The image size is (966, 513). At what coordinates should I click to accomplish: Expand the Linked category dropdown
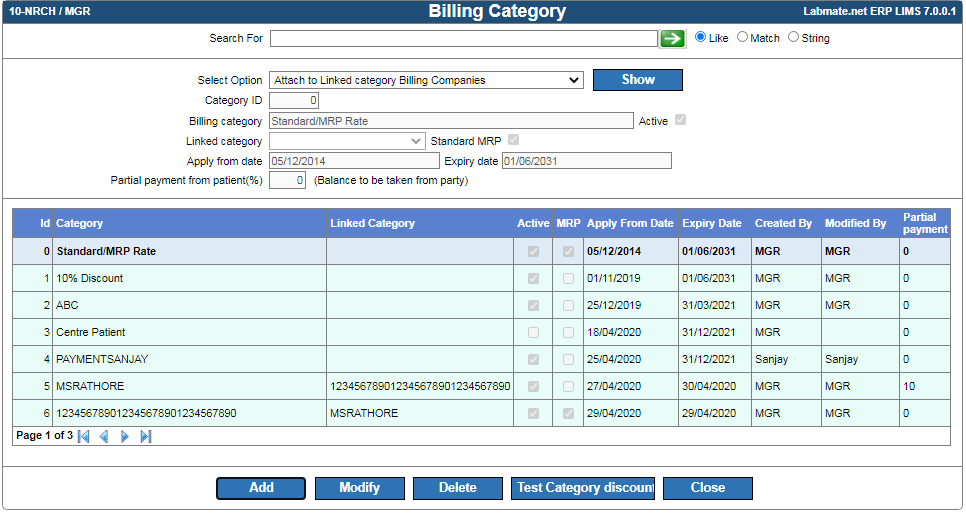pyautogui.click(x=347, y=141)
